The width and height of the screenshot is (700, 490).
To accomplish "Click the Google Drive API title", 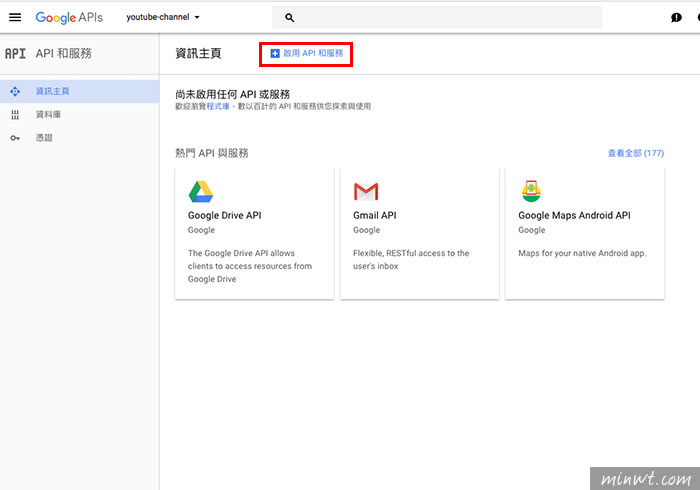I will 225,215.
